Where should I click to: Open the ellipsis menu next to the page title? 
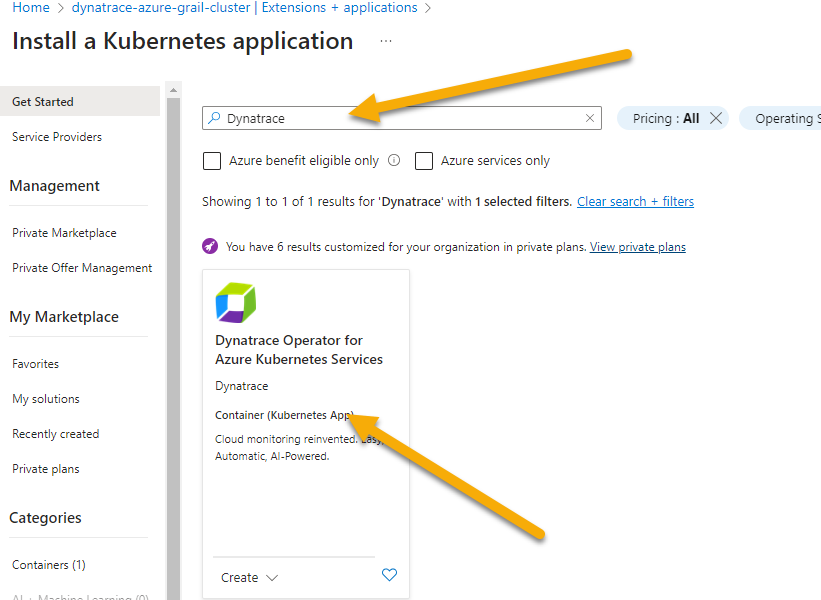coord(386,42)
